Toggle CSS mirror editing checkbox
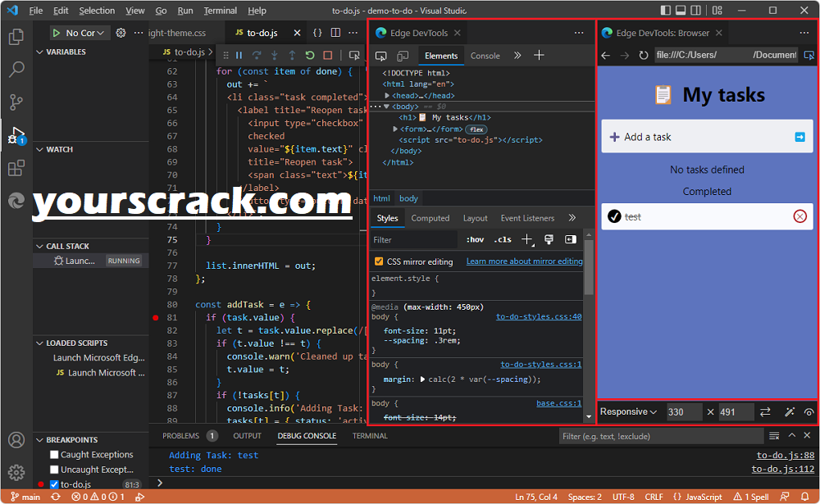Screen dimensions: 820x504 [379, 261]
